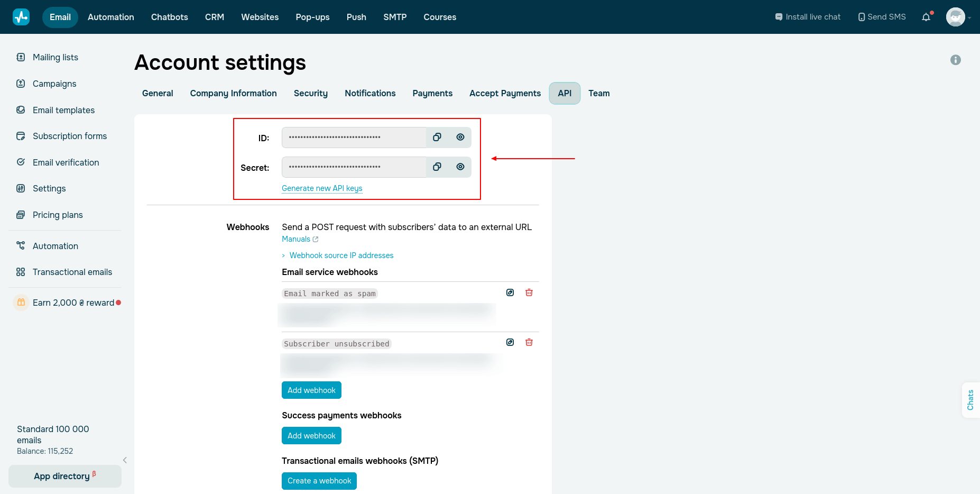Click Generate new API keys link
This screenshot has width=980, height=494.
pos(322,188)
